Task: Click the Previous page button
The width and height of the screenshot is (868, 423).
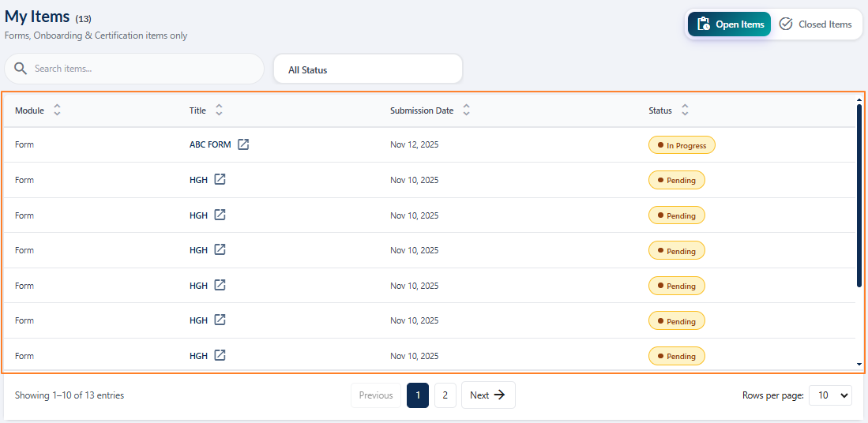Action: coord(376,395)
